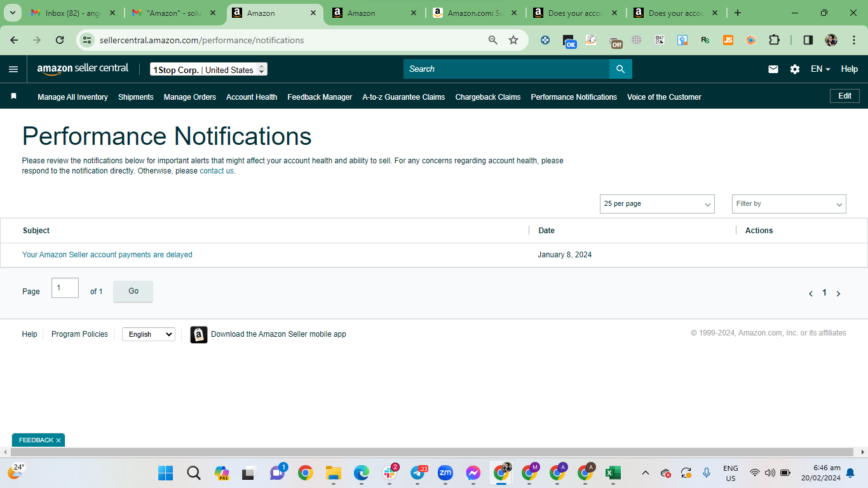Click the magnifier search button
Screen dimensions: 868x488
(x=621, y=69)
